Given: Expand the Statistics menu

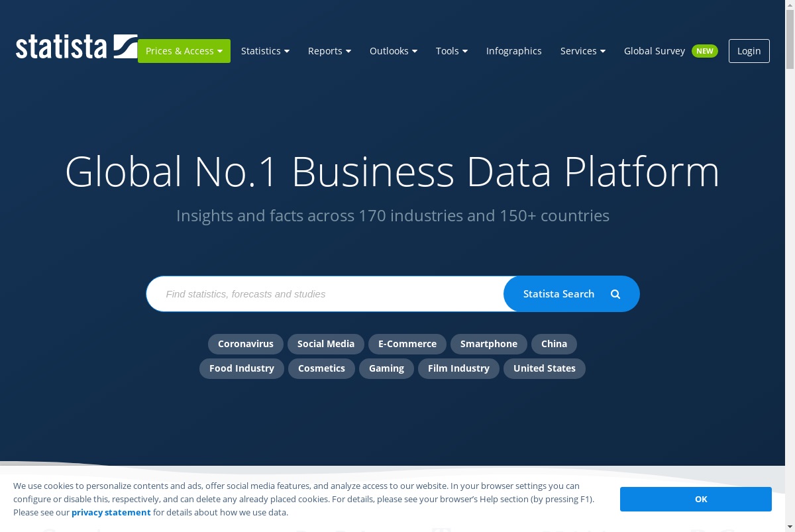Looking at the screenshot, I should click(x=265, y=51).
